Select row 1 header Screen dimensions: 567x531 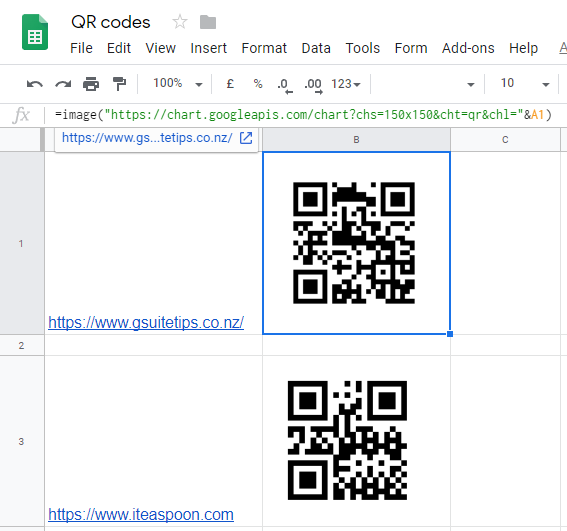coord(21,243)
